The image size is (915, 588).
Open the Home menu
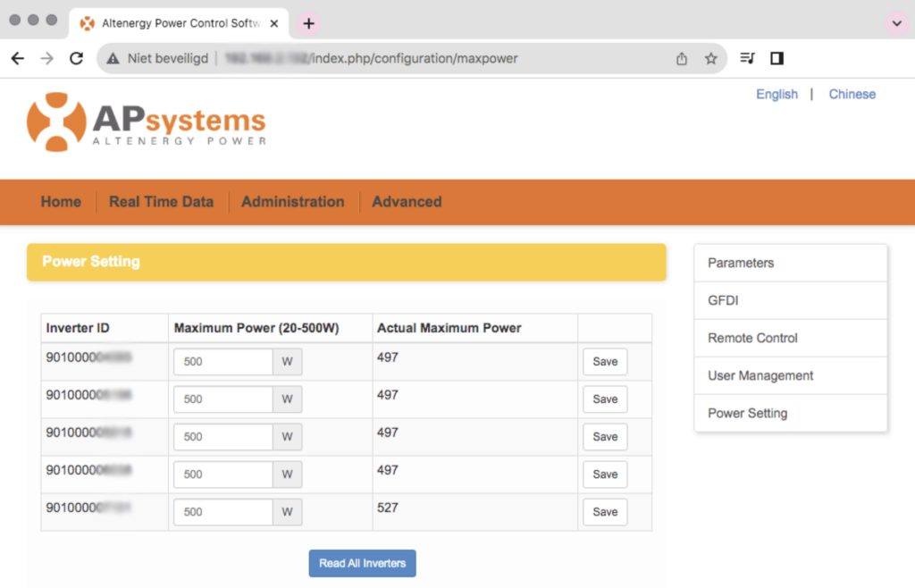[61, 202]
